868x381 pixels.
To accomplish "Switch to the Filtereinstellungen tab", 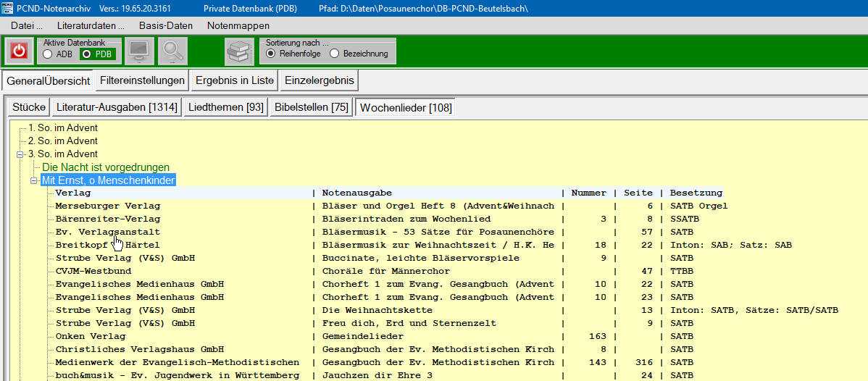I will tap(142, 80).
